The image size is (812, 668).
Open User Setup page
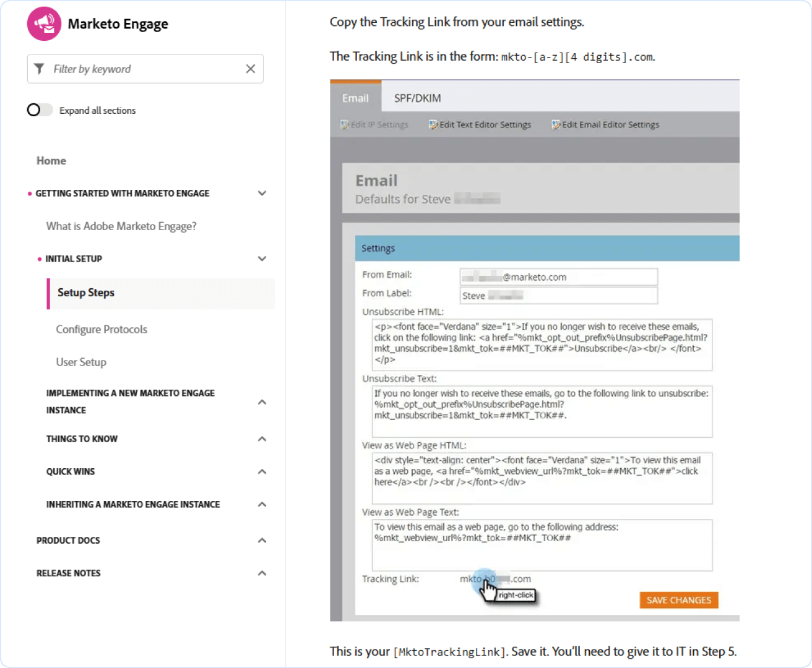(x=81, y=362)
